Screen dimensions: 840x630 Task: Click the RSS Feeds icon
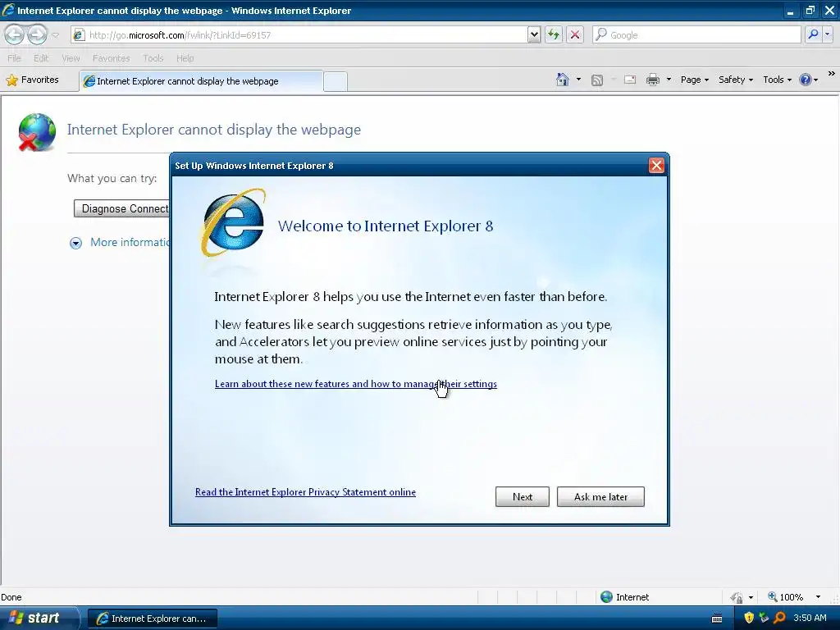[597, 80]
